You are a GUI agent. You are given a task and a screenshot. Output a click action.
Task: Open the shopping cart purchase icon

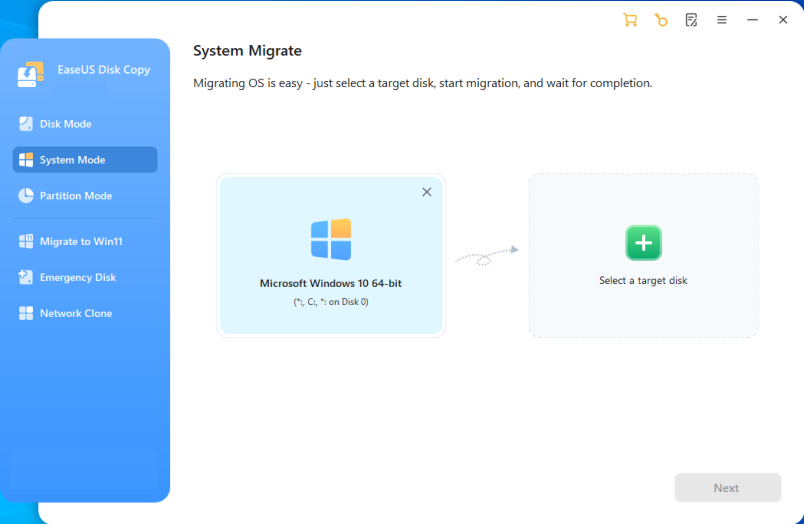pyautogui.click(x=630, y=20)
